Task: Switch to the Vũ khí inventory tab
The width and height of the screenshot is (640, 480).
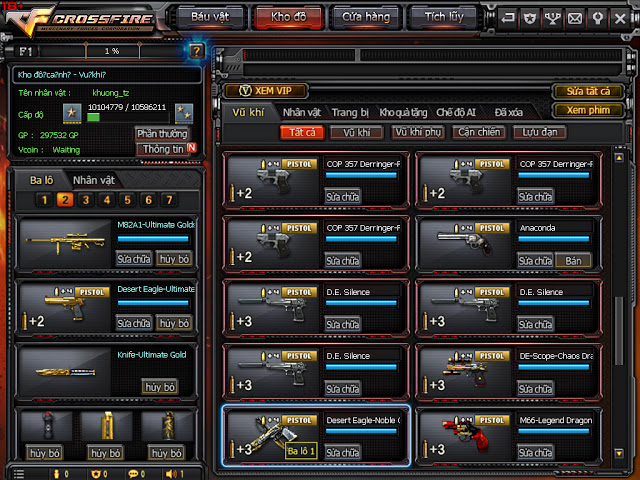Action: [x=248, y=112]
